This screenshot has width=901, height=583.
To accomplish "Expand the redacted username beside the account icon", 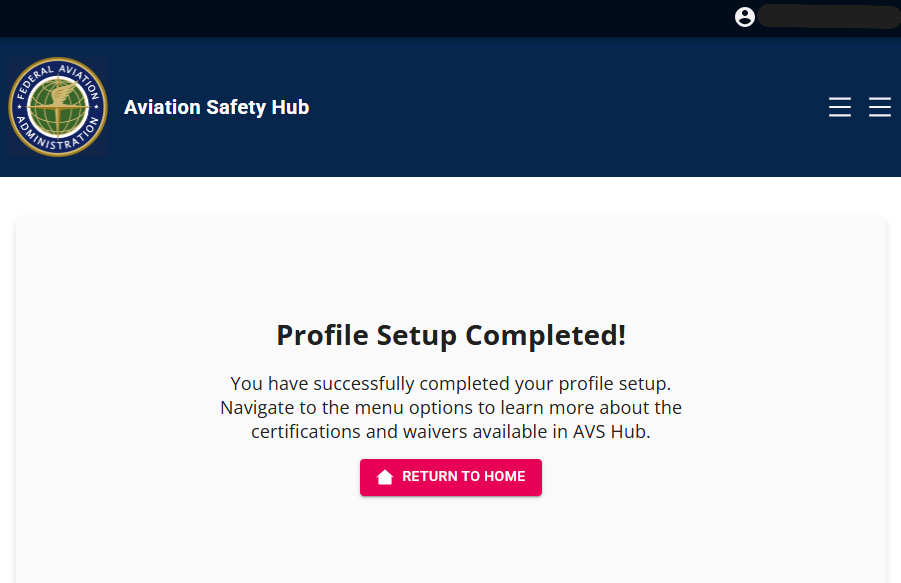I will 826,17.
